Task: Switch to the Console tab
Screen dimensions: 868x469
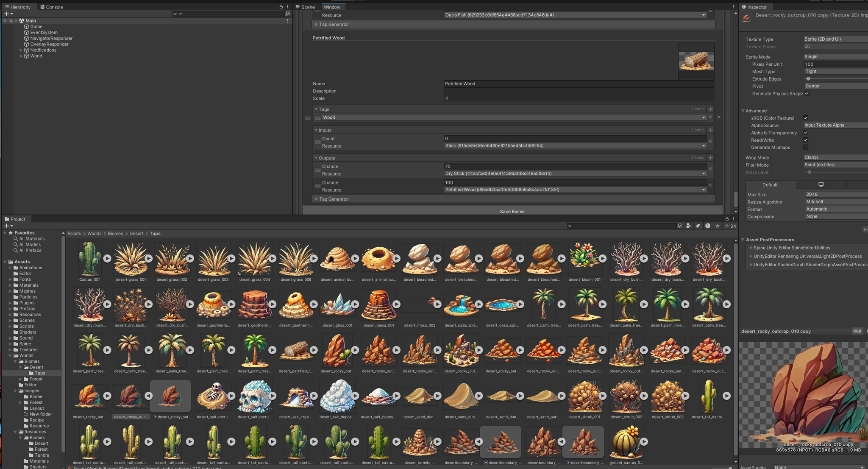Action: click(x=51, y=7)
